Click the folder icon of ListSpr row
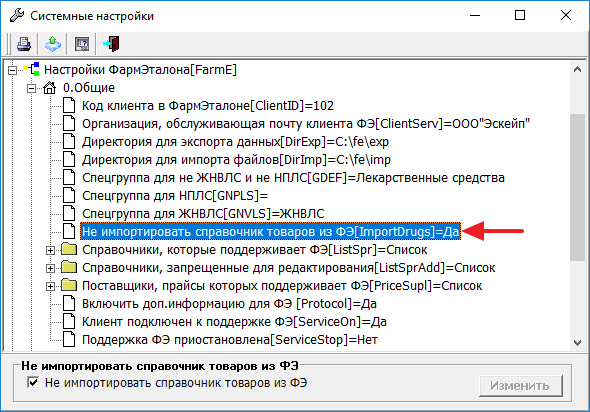 click(69, 249)
